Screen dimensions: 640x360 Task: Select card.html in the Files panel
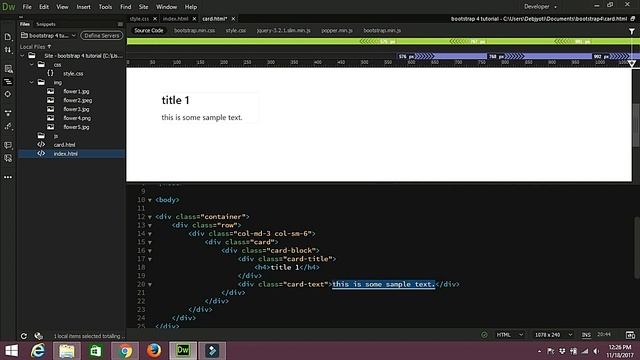click(64, 145)
